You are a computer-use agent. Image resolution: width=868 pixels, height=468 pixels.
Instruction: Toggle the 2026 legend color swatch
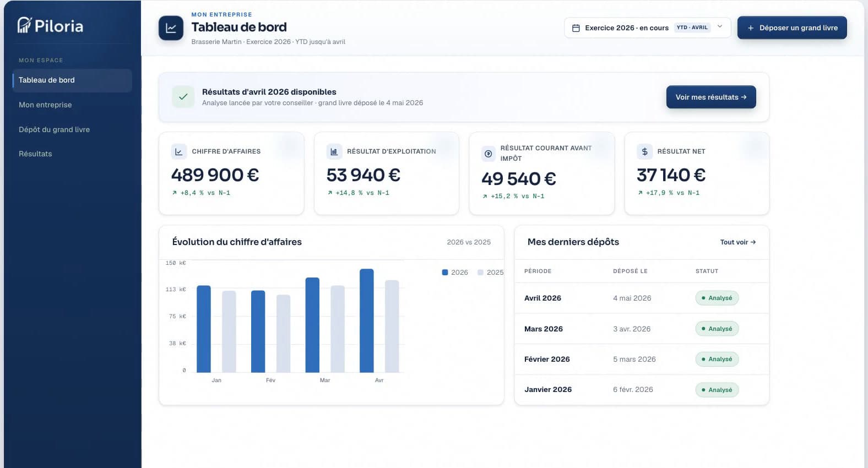coord(445,272)
